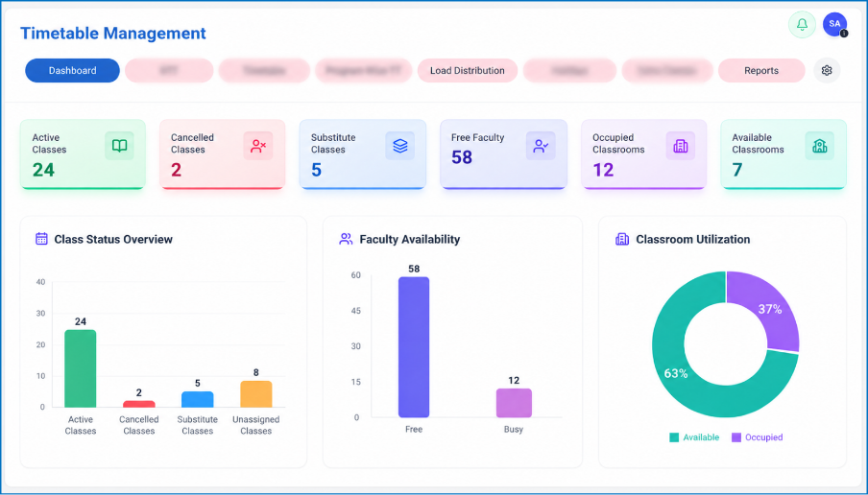Image resolution: width=868 pixels, height=495 pixels.
Task: Switch to the Dashboard tab
Action: click(x=73, y=70)
